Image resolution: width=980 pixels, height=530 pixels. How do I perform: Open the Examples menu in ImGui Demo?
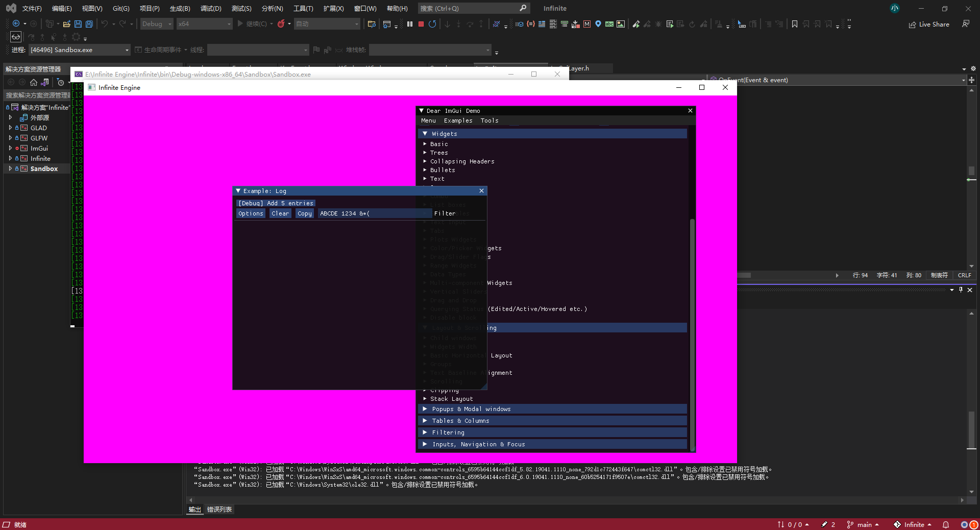pyautogui.click(x=458, y=121)
